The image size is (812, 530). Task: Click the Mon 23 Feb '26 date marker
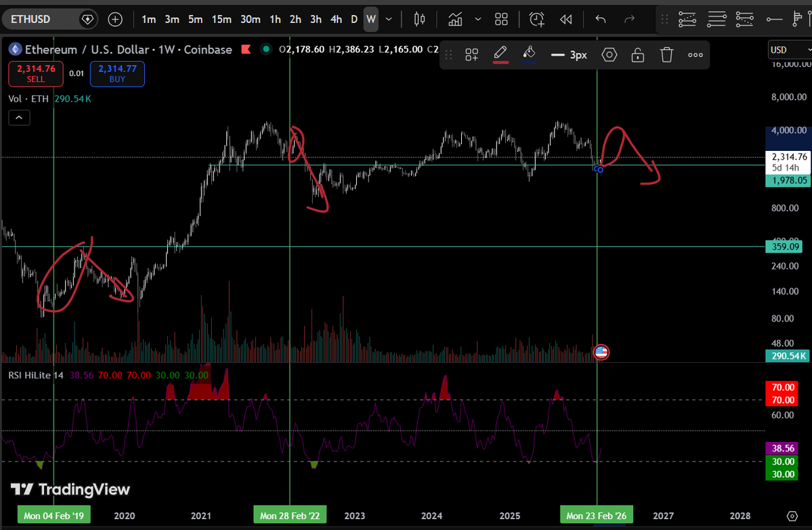(x=597, y=516)
